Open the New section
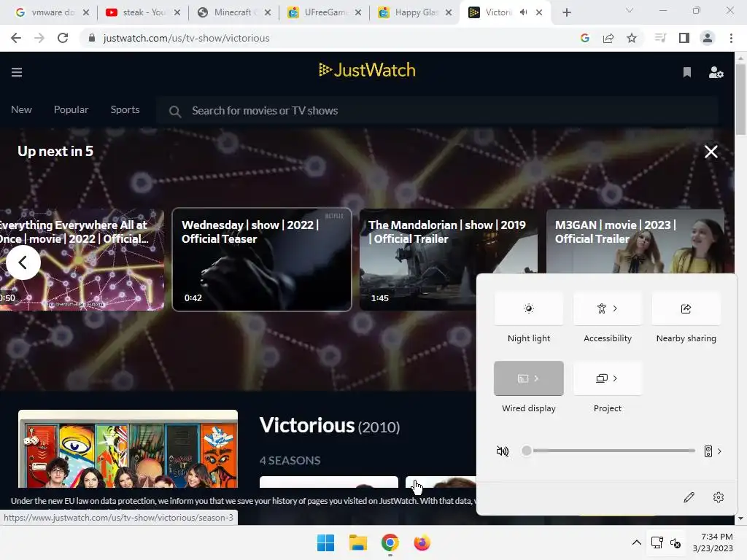 point(21,109)
